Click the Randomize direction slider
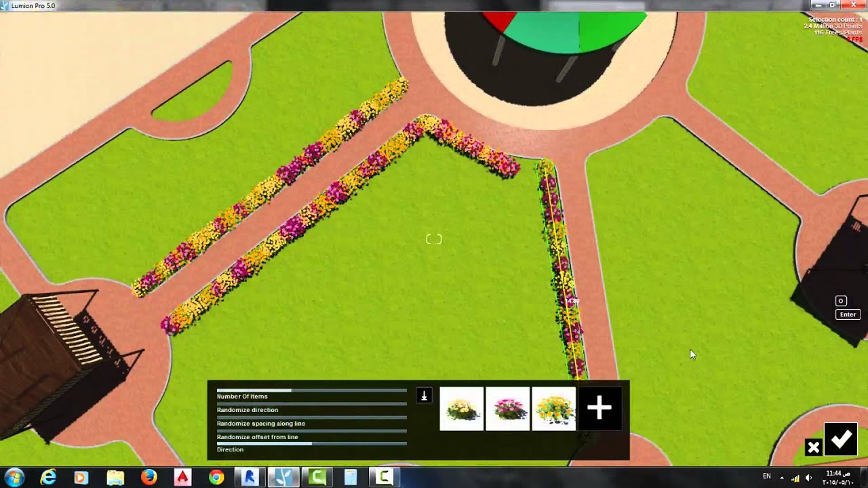This screenshot has height=488, width=868. (311, 404)
